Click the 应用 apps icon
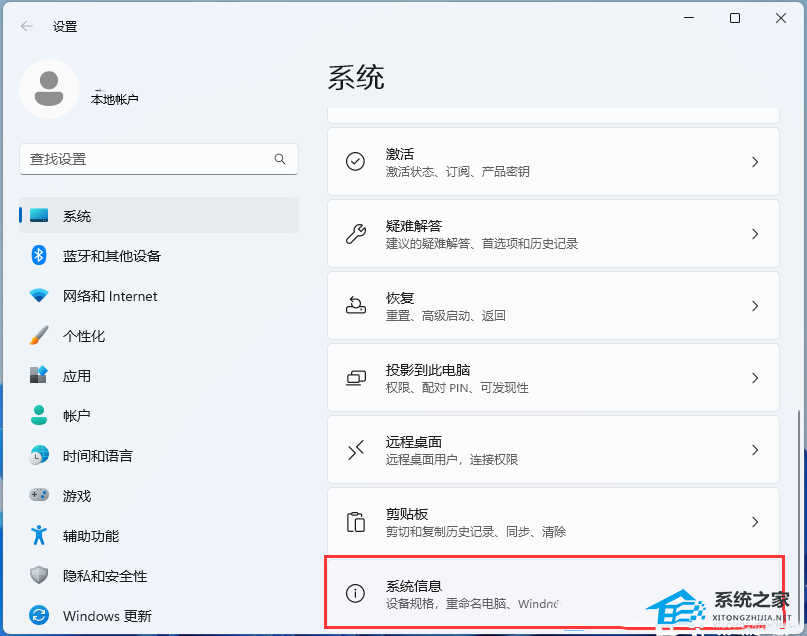This screenshot has height=636, width=807. 39,375
